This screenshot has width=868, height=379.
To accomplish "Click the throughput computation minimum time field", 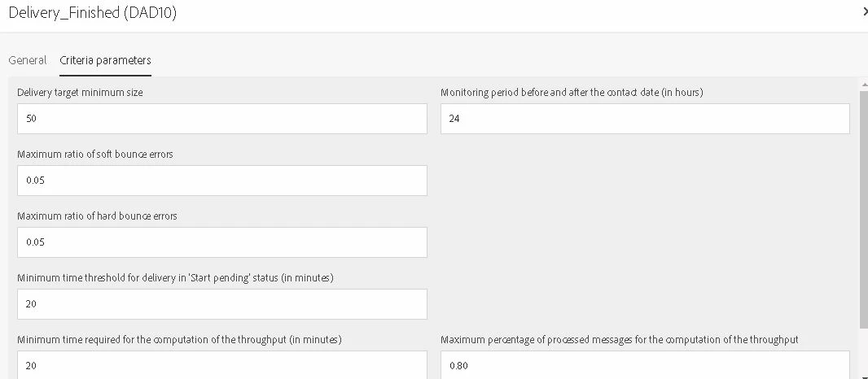I will (x=221, y=365).
